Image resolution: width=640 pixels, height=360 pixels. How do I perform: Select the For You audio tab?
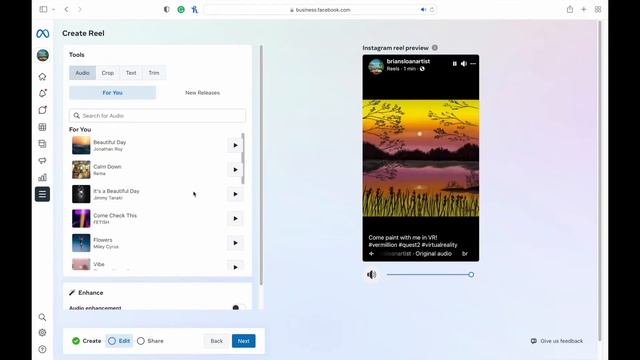[x=112, y=93]
